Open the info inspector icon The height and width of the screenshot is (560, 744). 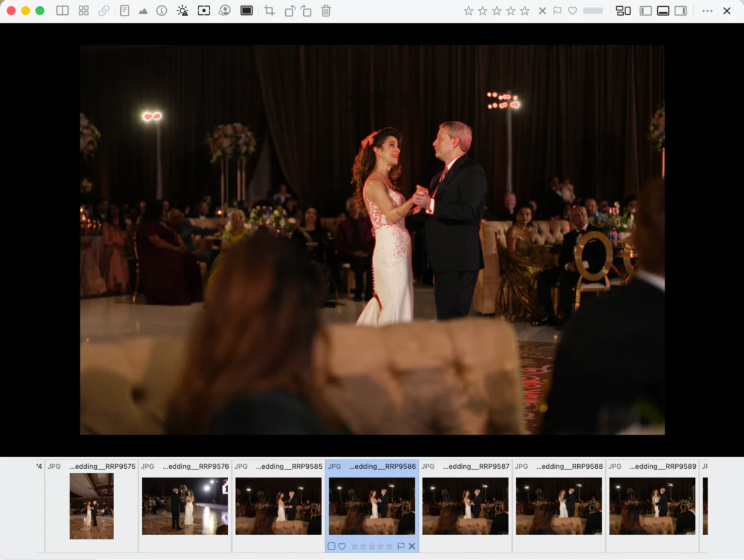pos(162,11)
